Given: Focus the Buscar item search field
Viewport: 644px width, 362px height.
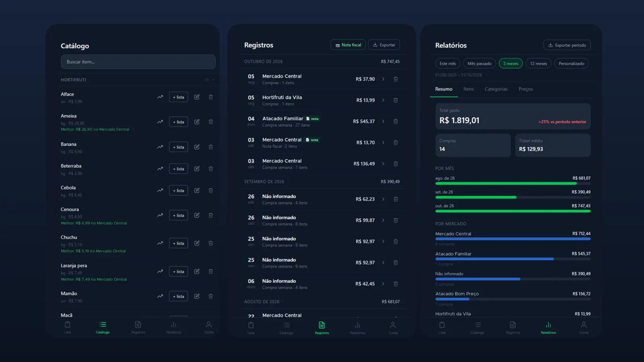Looking at the screenshot, I should (x=138, y=62).
